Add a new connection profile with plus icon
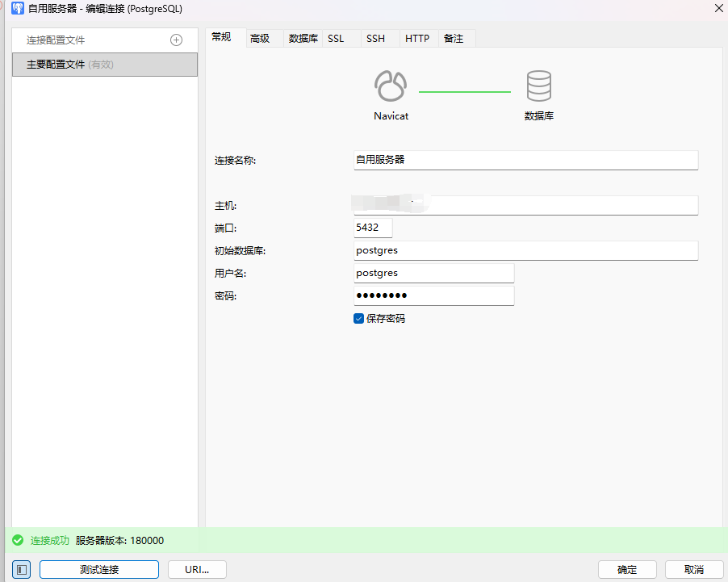 176,40
